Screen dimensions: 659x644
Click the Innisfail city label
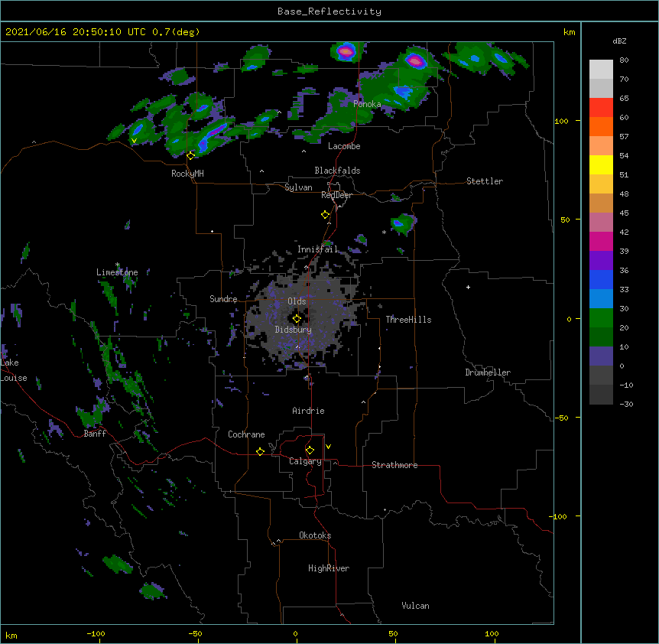[x=317, y=249]
